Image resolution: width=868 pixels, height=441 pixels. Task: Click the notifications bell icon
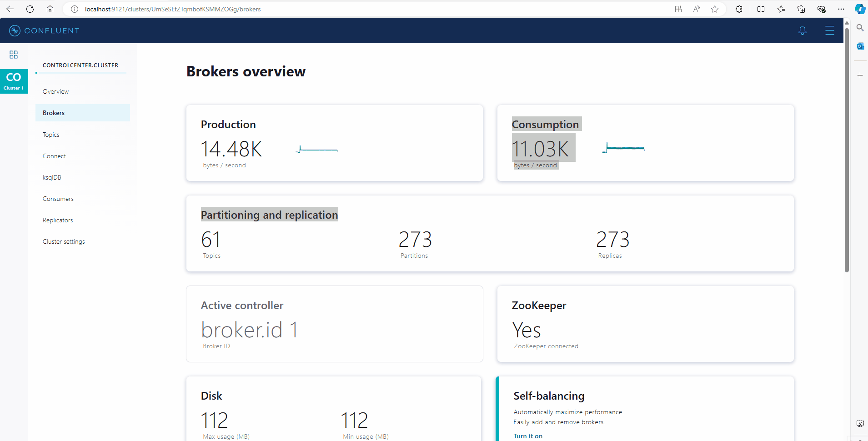[802, 30]
